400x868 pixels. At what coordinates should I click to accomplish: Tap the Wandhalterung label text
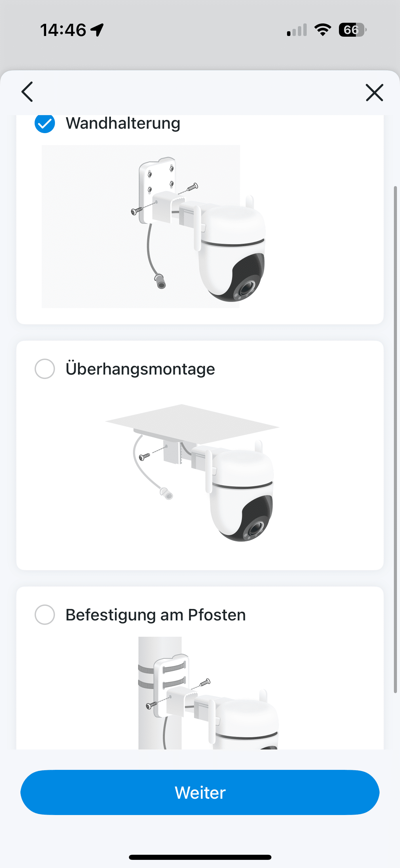point(123,123)
